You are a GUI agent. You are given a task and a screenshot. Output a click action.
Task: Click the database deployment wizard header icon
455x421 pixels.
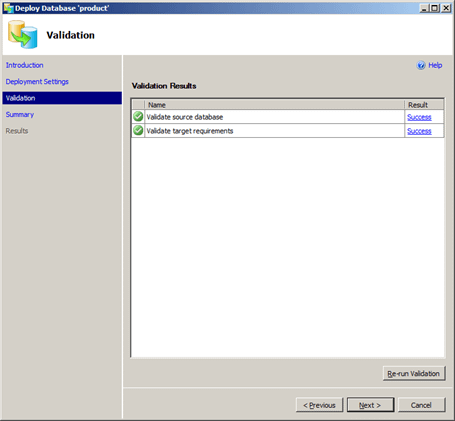tap(23, 35)
